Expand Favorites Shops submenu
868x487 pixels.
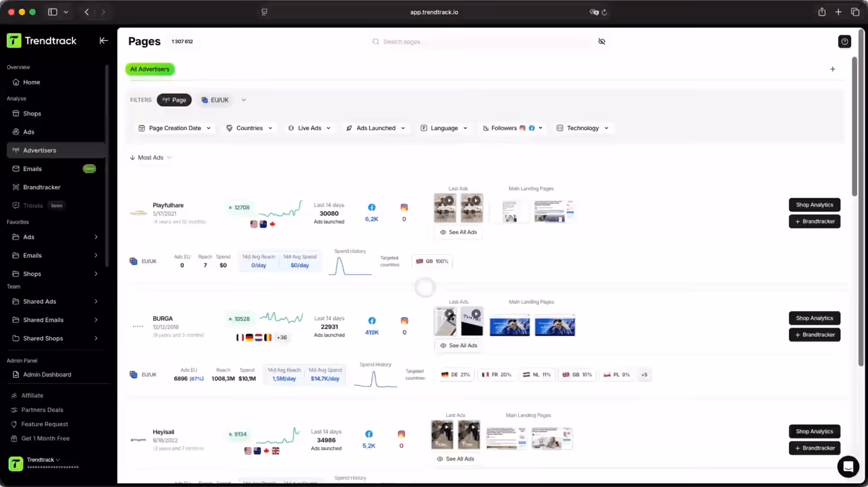click(x=96, y=274)
